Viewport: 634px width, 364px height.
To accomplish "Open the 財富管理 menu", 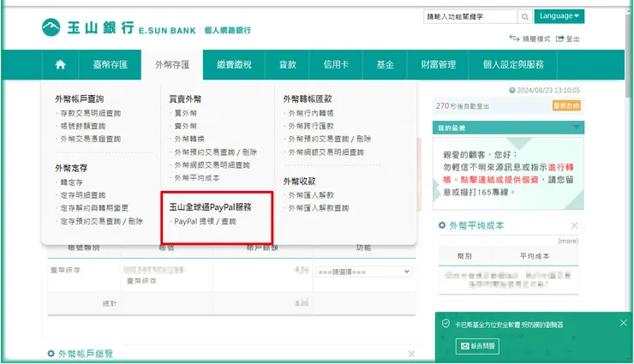I will (x=439, y=64).
